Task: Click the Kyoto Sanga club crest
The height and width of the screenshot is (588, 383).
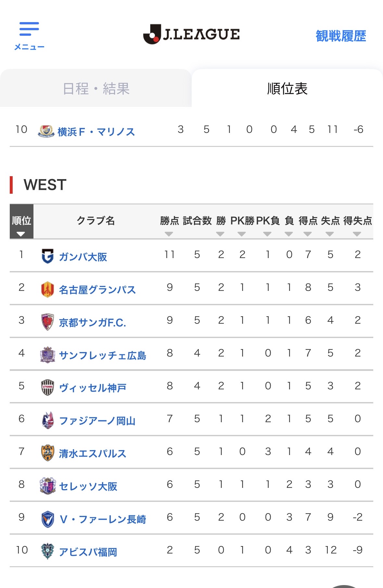Action: click(47, 322)
